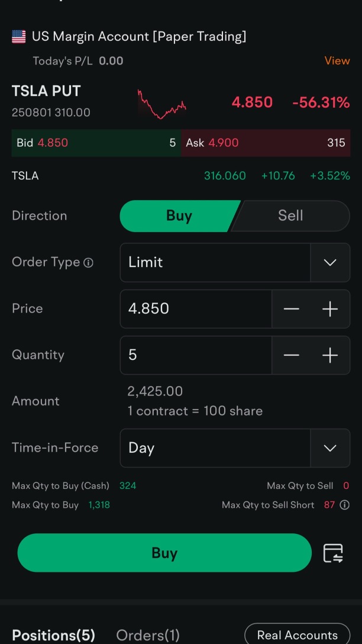The width and height of the screenshot is (362, 644).
Task: Open the order-switch icon beside the Buy button
Action: (333, 553)
